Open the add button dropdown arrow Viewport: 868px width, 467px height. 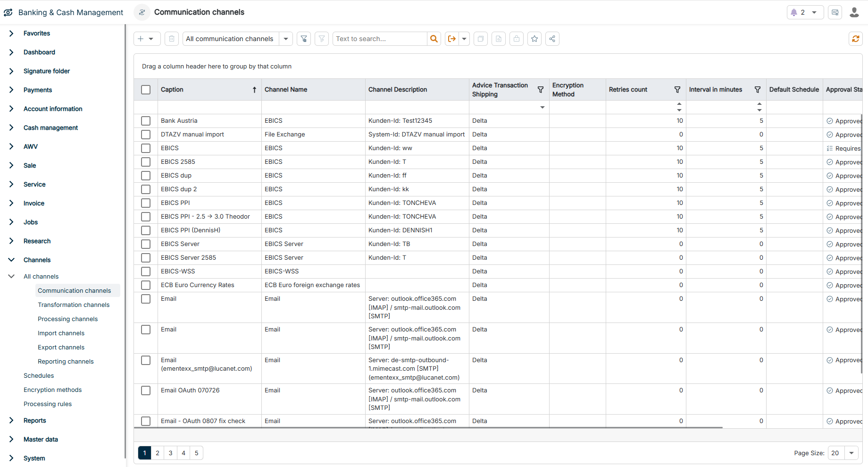pos(151,39)
